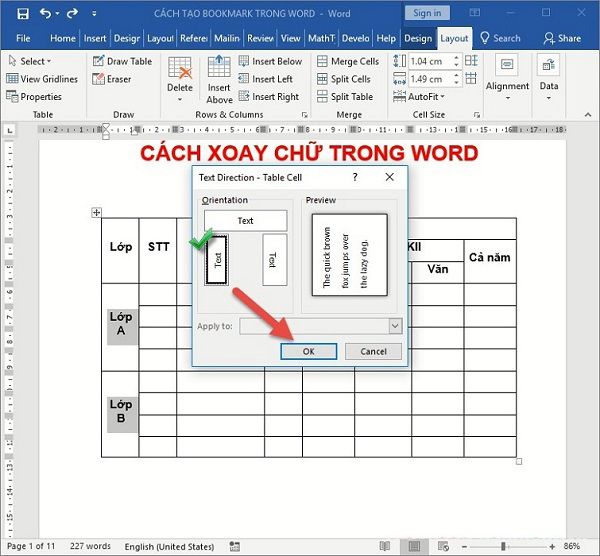The image size is (600, 556).
Task: Choose the vertical text orientation on the right
Action: click(x=272, y=259)
